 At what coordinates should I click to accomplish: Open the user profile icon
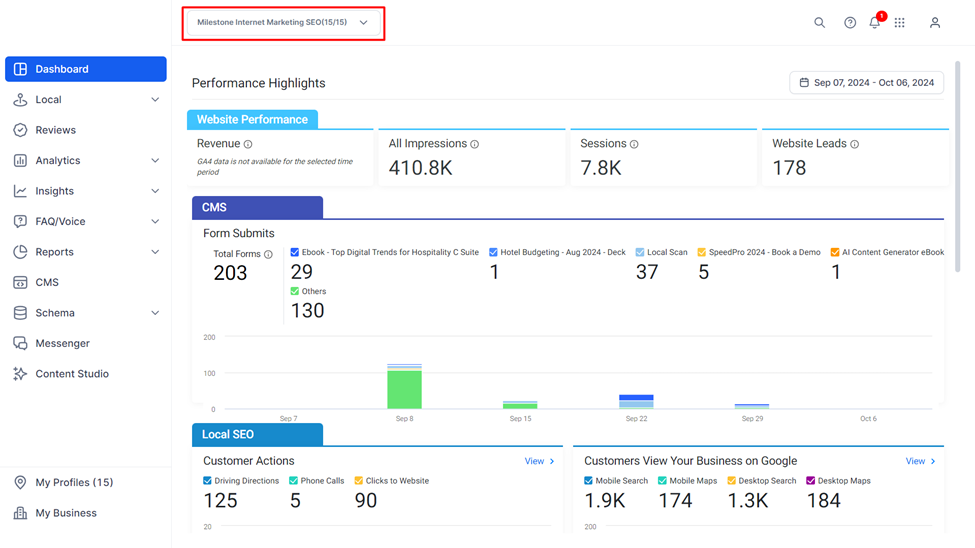pyautogui.click(x=935, y=22)
